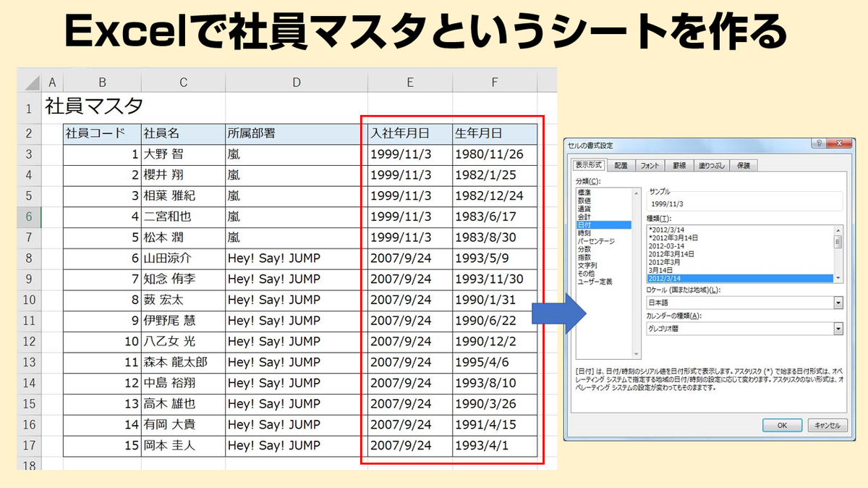Choose the highlighted 2012/3/14 date type
This screenshot has height=488, width=868.
pyautogui.click(x=739, y=278)
